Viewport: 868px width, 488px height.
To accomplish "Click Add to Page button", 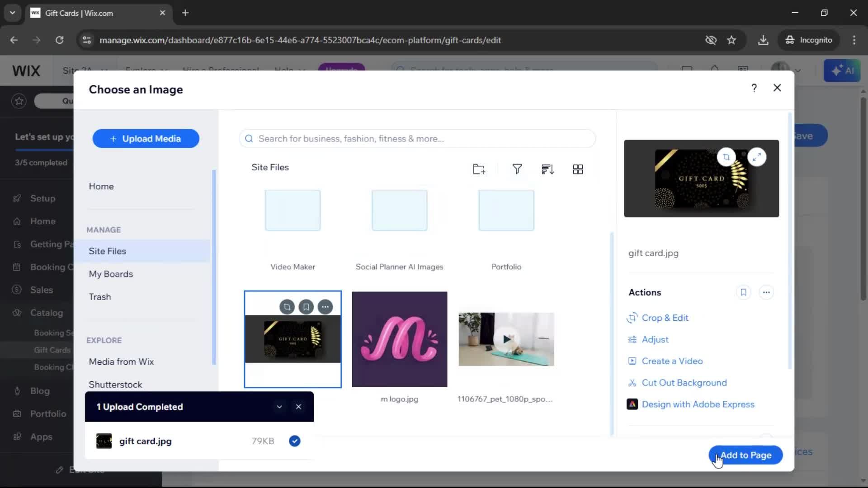I will (745, 455).
